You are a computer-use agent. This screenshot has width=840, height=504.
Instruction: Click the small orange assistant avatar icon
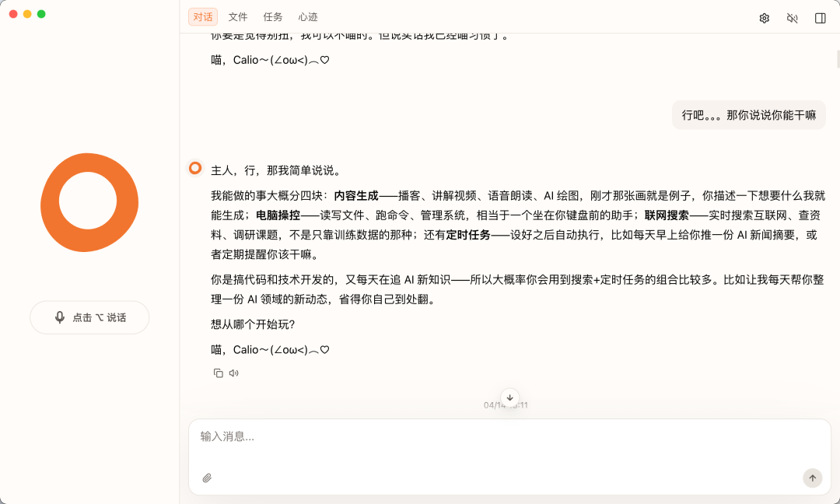click(x=195, y=168)
